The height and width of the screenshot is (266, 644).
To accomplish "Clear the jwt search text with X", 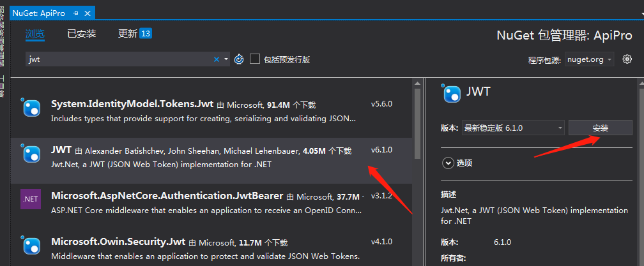I will 216,59.
